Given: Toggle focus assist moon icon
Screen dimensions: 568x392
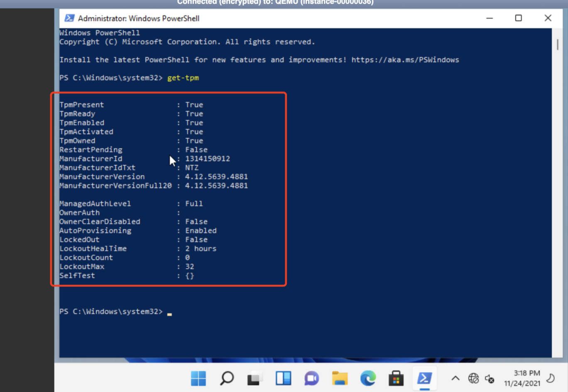Looking at the screenshot, I should click(x=551, y=378).
